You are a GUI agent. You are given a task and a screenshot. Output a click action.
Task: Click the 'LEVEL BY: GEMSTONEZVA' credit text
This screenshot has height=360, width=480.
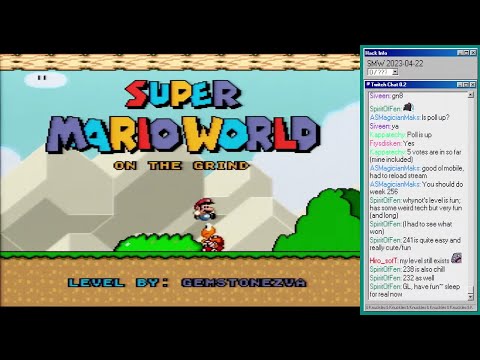point(187,283)
